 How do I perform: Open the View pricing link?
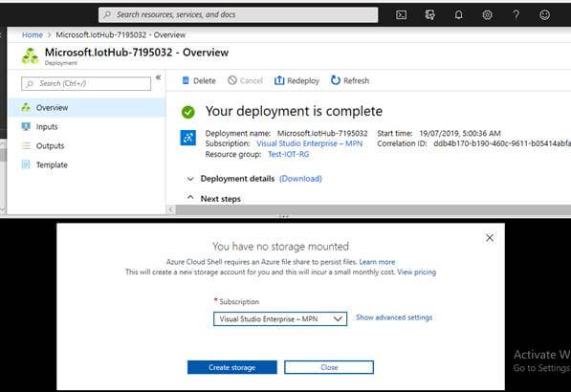click(417, 272)
